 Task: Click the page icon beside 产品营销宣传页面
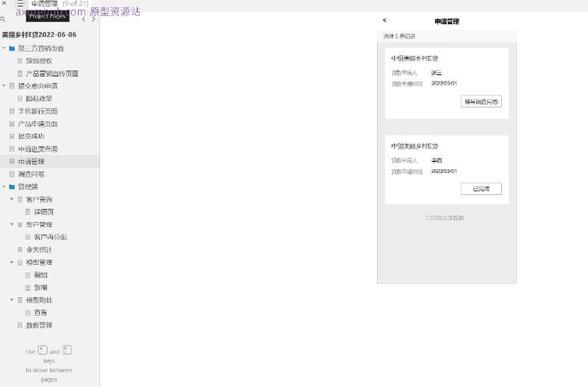click(x=20, y=74)
